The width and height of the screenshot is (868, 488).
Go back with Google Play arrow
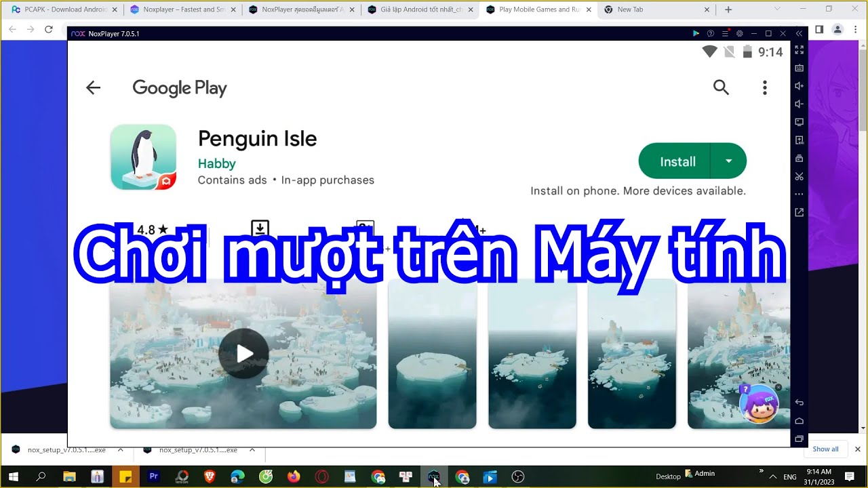pos(93,87)
